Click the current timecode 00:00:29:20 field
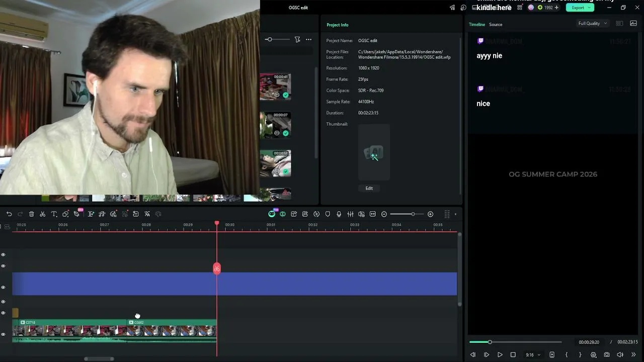The width and height of the screenshot is (644, 362). tap(589, 342)
